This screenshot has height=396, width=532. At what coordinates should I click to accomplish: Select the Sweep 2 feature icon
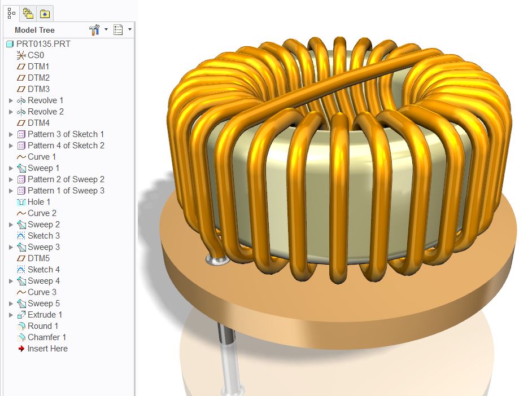point(21,225)
